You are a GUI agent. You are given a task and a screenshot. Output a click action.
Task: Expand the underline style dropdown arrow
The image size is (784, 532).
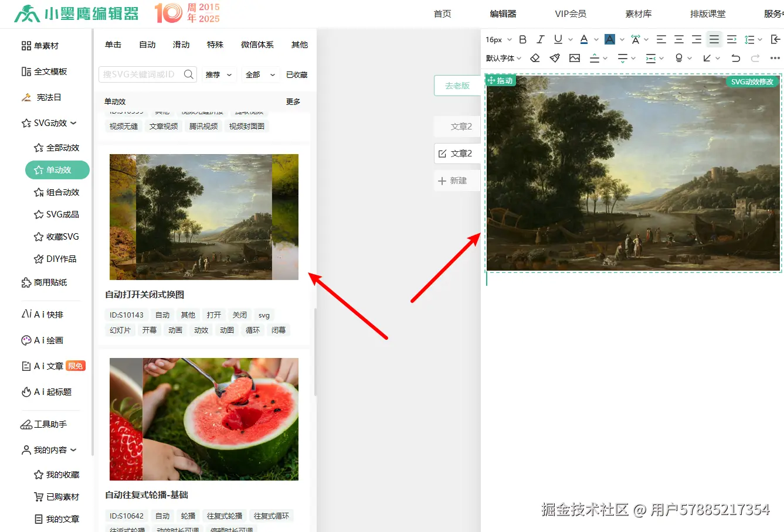coord(571,40)
